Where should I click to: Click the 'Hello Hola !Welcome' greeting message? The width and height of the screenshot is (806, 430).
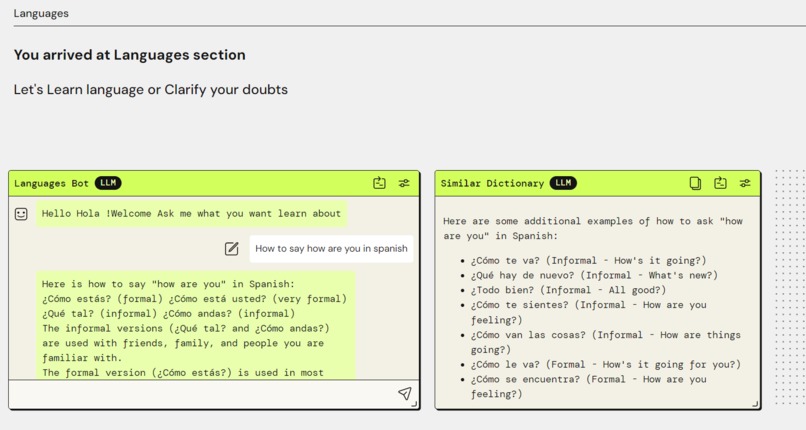point(191,214)
